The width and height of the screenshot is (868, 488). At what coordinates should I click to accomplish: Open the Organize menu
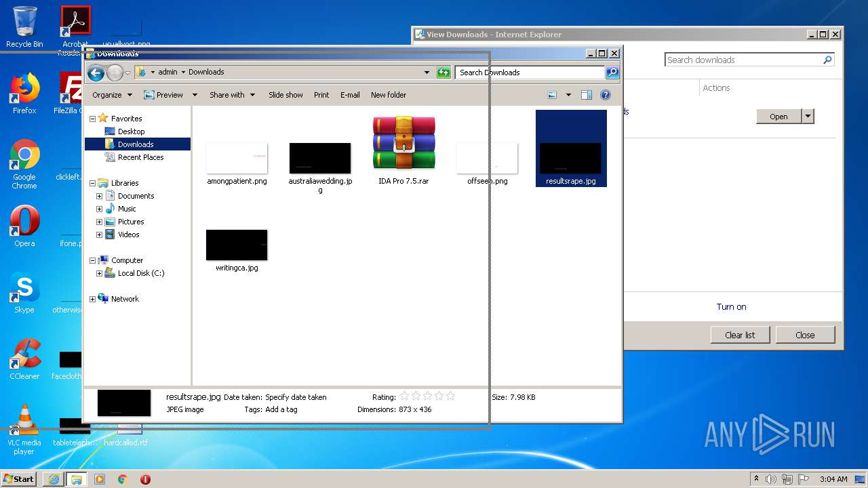[113, 95]
